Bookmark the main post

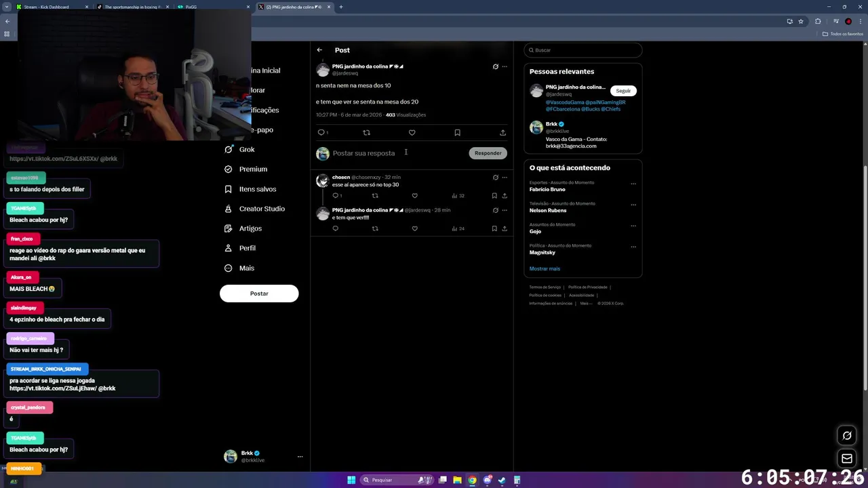coord(457,133)
